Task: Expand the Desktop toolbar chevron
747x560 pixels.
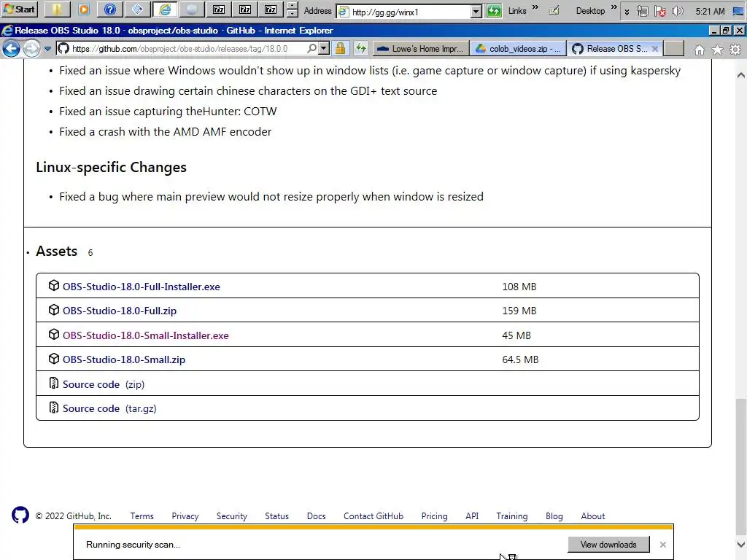Action: [614, 7]
